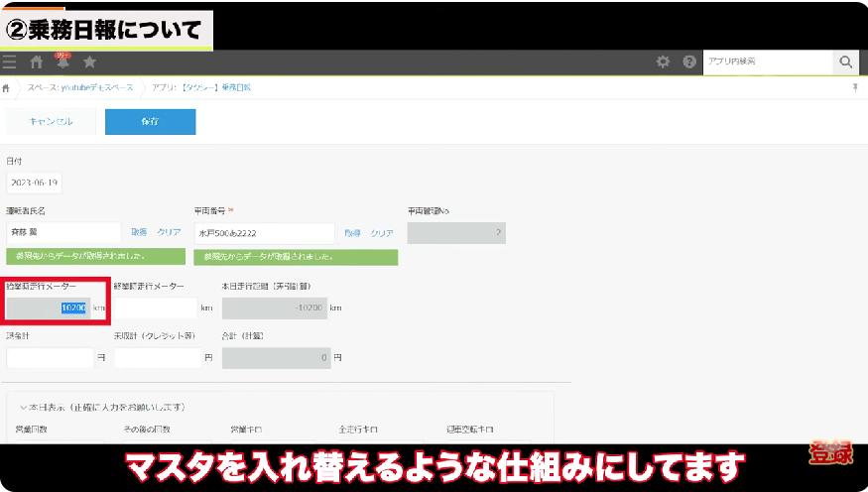Viewport: 868px width, 492px height.
Task: Click the magnifier search button
Action: pyautogui.click(x=845, y=61)
